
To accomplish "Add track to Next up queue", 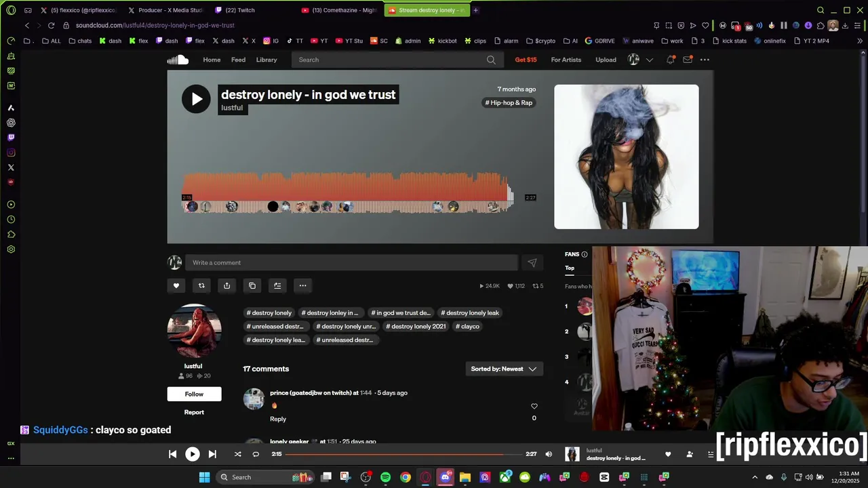I will [277, 285].
